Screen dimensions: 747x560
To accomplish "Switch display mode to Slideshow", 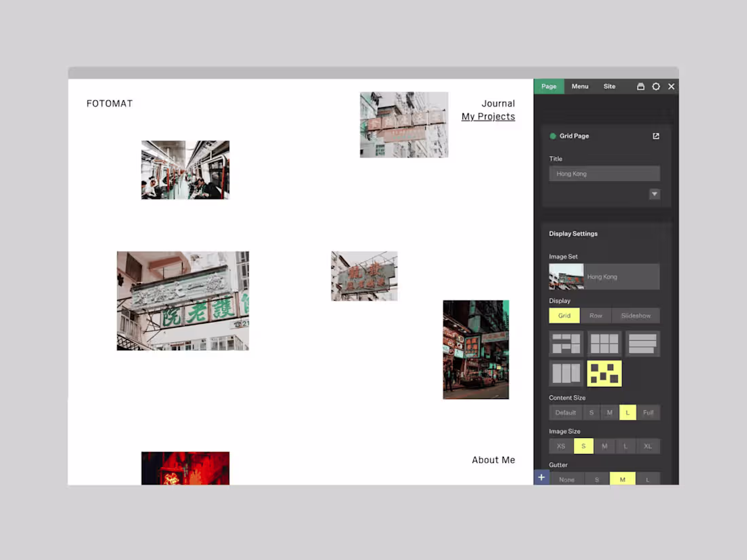I will pyautogui.click(x=636, y=315).
